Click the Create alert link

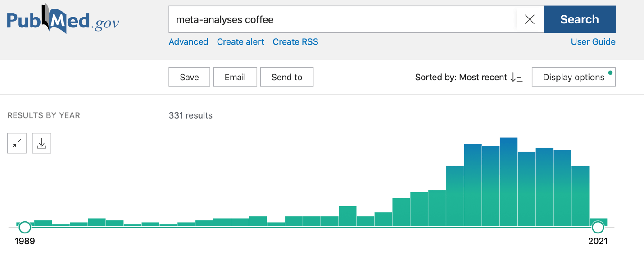240,42
